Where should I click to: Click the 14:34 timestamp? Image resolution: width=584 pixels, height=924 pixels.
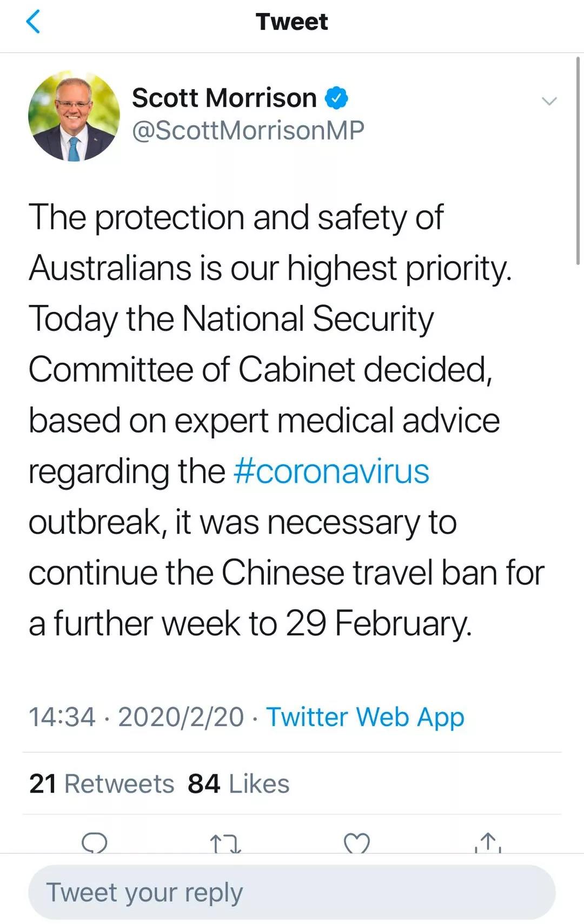(62, 717)
